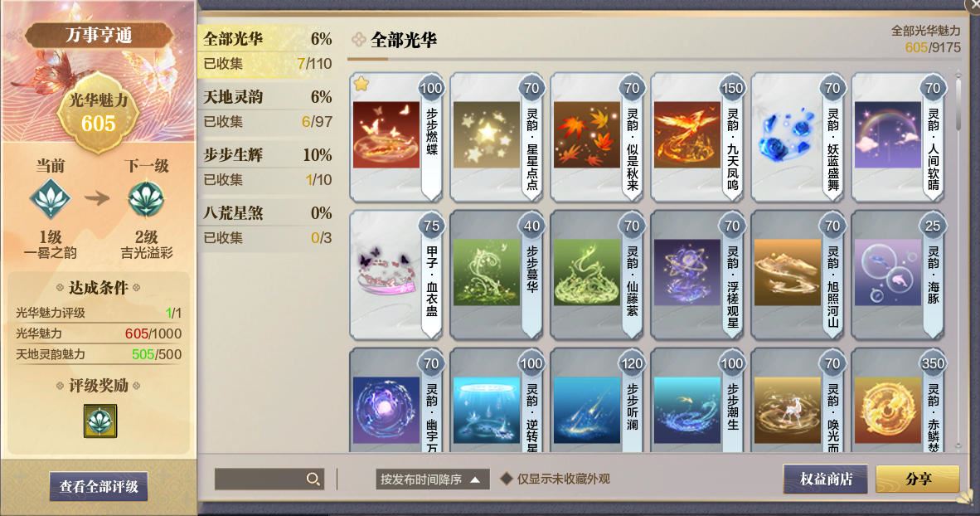980x516 pixels.
Task: Click the sort dropdown triangle arrow
Action: (476, 479)
